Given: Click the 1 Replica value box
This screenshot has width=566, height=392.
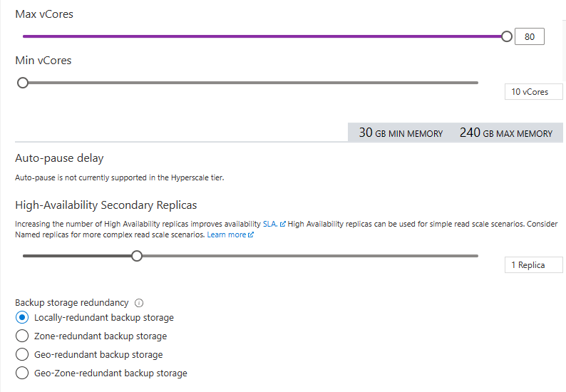Looking at the screenshot, I should pyautogui.click(x=533, y=265).
